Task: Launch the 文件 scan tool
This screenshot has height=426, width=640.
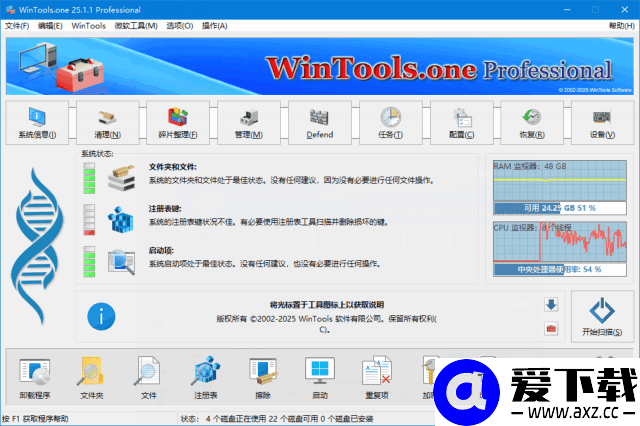Action: pos(149,378)
